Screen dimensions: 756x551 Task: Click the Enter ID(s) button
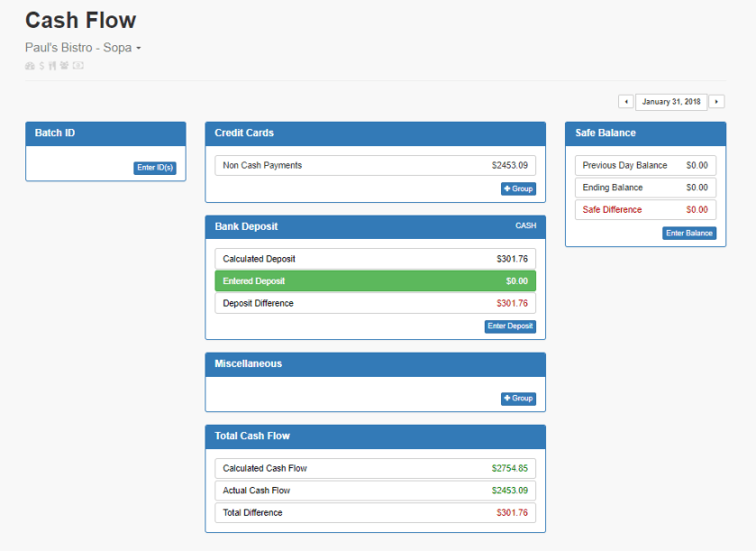pyautogui.click(x=153, y=167)
